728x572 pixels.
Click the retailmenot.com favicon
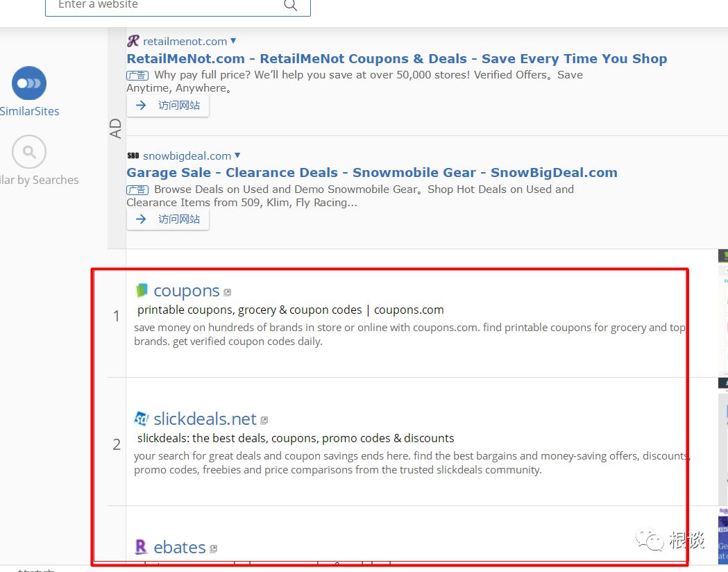tap(133, 41)
